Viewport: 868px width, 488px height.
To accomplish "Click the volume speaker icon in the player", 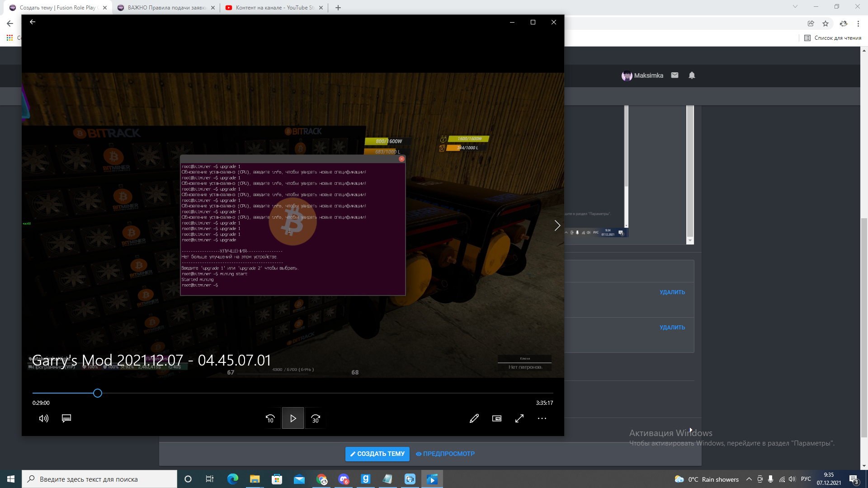I will tap(43, 418).
